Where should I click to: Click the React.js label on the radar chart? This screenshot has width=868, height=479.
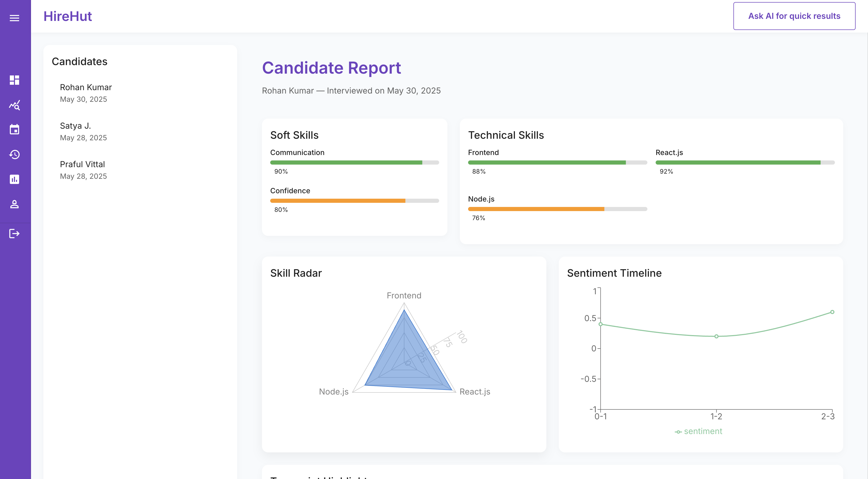pyautogui.click(x=475, y=391)
